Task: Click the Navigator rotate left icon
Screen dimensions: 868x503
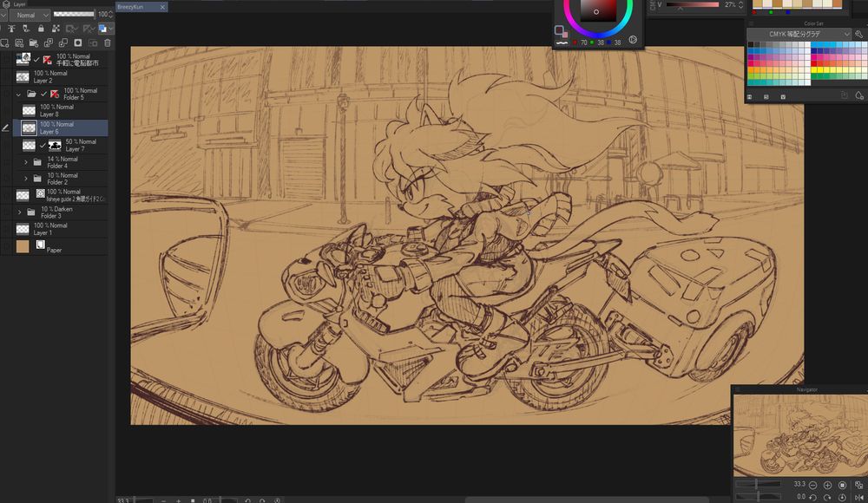Action: click(x=812, y=497)
